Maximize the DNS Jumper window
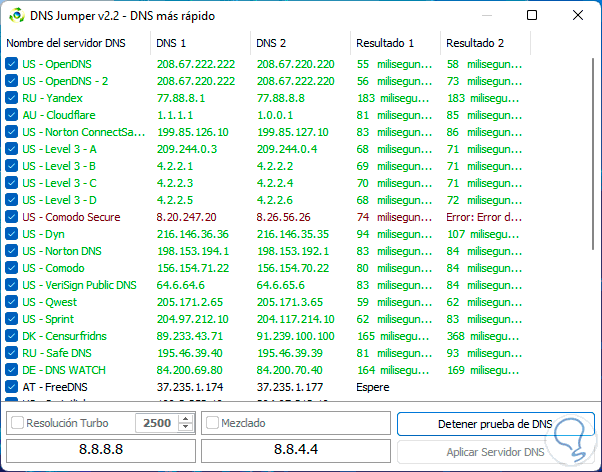602x472 pixels. tap(532, 15)
